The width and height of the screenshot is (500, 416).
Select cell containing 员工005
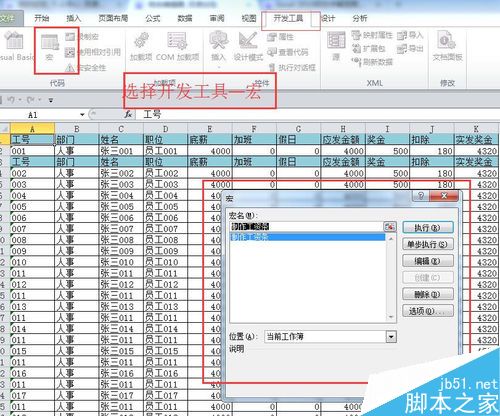165,207
